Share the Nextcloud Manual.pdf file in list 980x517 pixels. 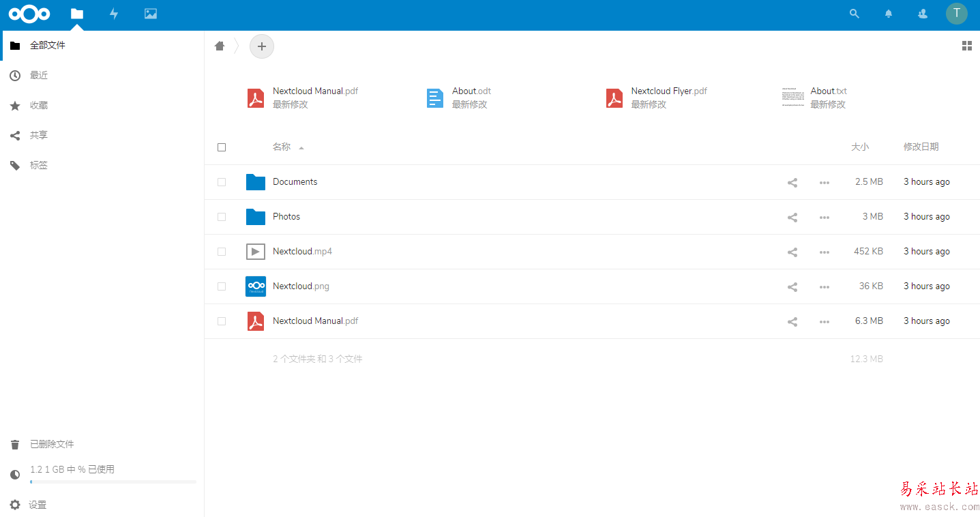792,322
